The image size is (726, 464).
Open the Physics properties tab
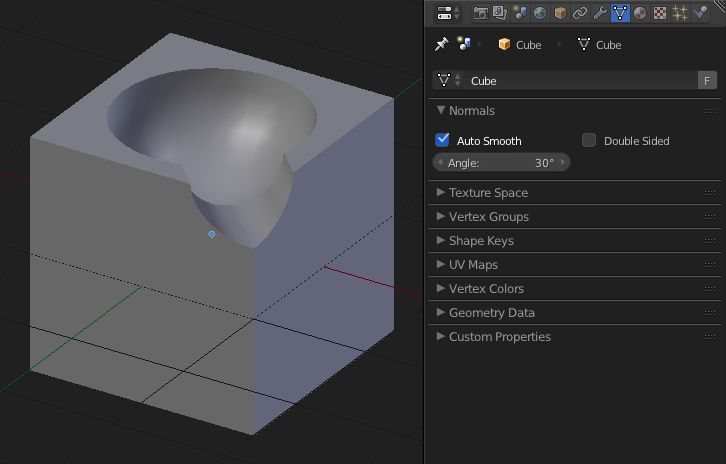[x=701, y=12]
